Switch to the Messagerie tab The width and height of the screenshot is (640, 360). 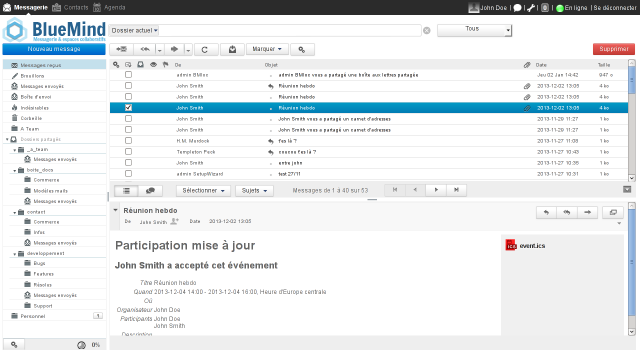(x=25, y=7)
